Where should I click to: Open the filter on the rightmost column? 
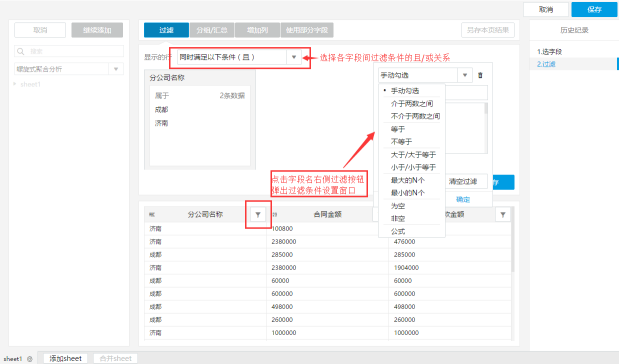click(x=503, y=214)
